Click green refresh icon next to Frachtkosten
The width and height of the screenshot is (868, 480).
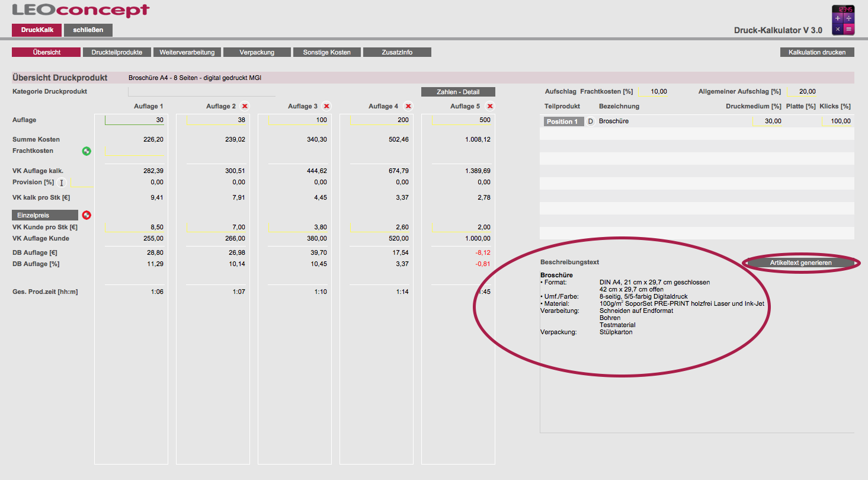[87, 151]
